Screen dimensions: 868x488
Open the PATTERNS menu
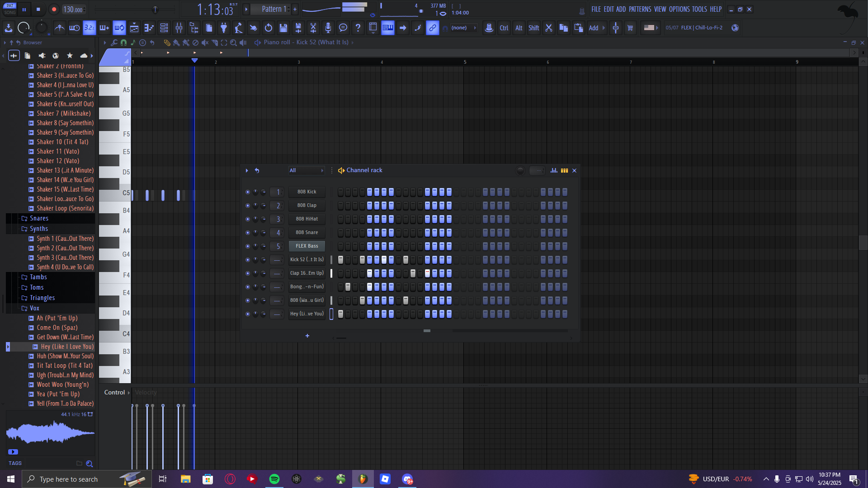640,9
